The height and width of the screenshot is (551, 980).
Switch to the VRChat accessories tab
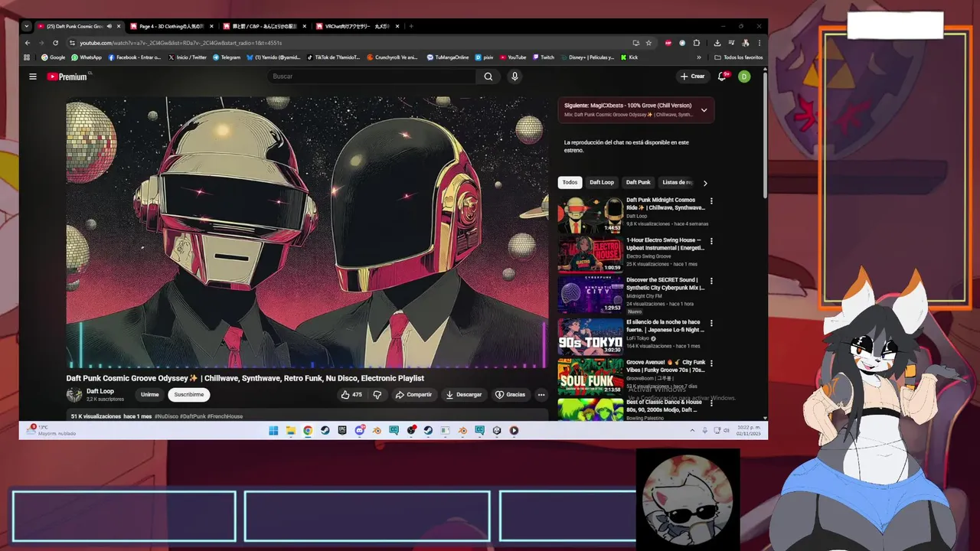coord(357,26)
